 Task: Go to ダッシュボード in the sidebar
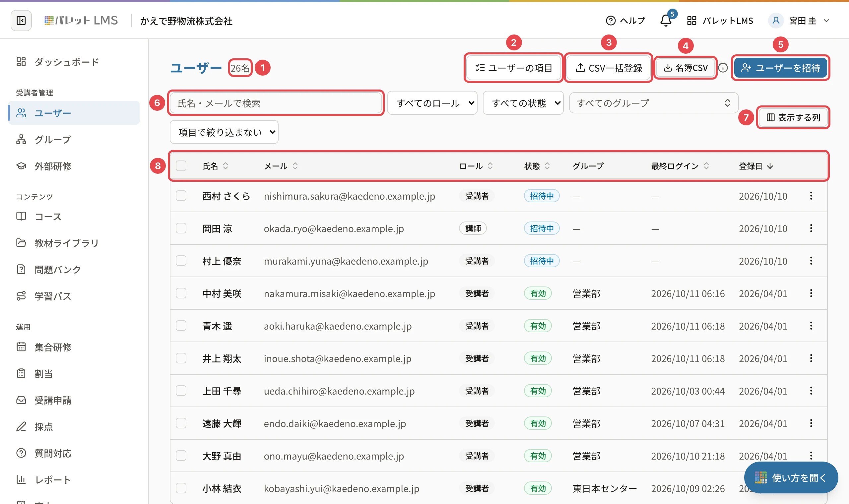(x=74, y=62)
